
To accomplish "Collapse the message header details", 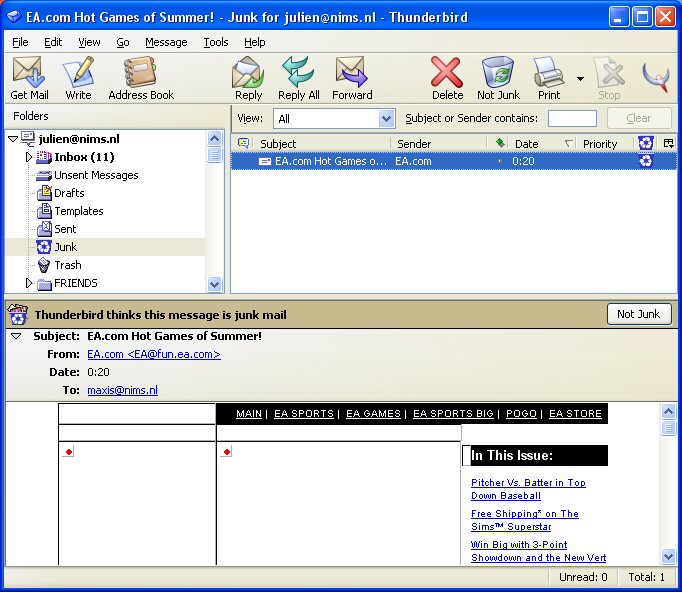I will pyautogui.click(x=16, y=336).
